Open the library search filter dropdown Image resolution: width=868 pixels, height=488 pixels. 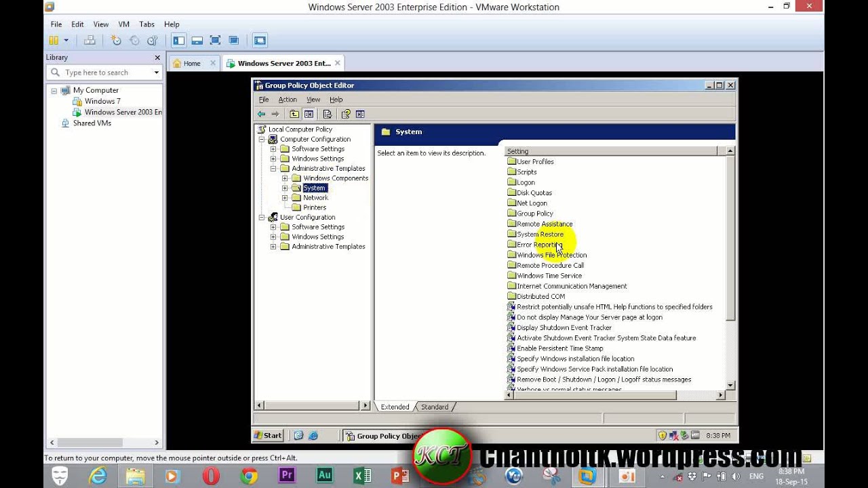pyautogui.click(x=156, y=73)
